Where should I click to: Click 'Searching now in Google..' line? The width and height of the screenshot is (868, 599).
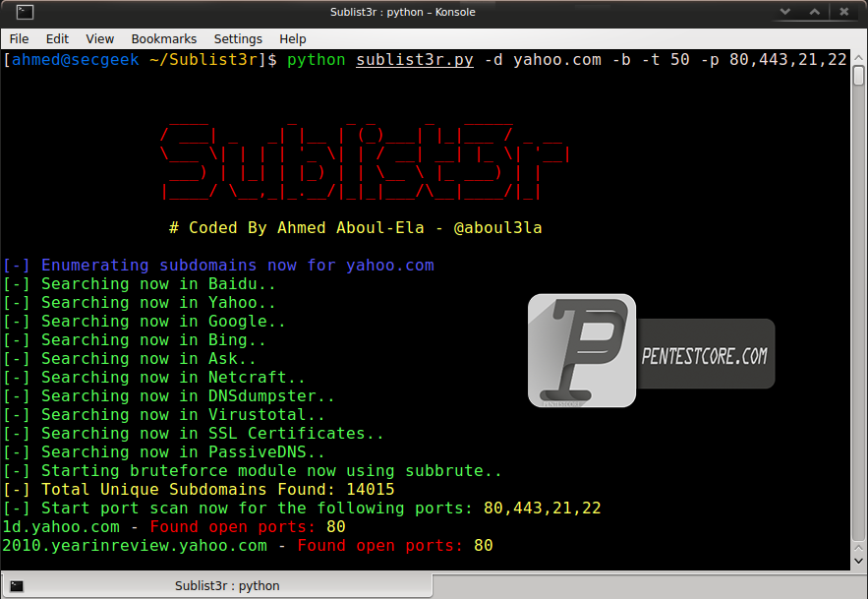(x=144, y=322)
